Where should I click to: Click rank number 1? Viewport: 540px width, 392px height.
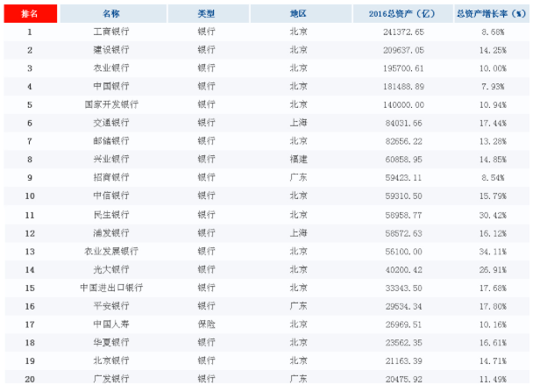[30, 32]
